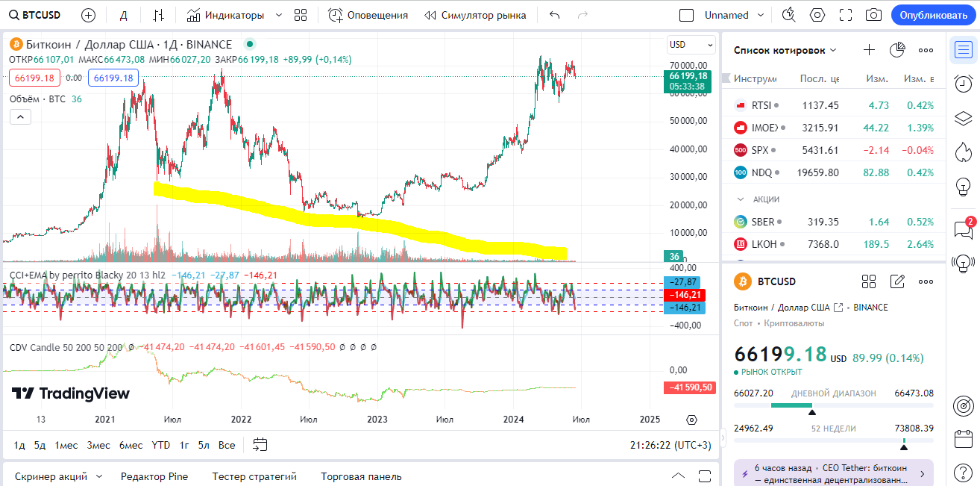Select the 5л date range
This screenshot has width=980, height=486.
204,445
